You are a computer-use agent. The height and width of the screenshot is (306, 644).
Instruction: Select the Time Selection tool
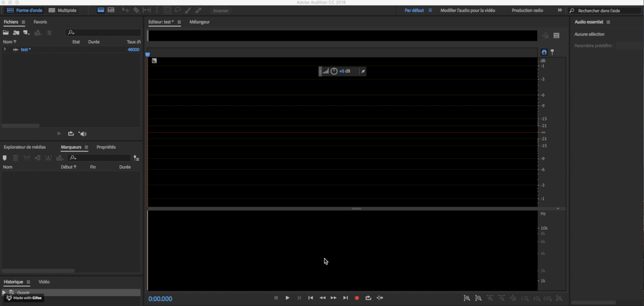tap(157, 10)
